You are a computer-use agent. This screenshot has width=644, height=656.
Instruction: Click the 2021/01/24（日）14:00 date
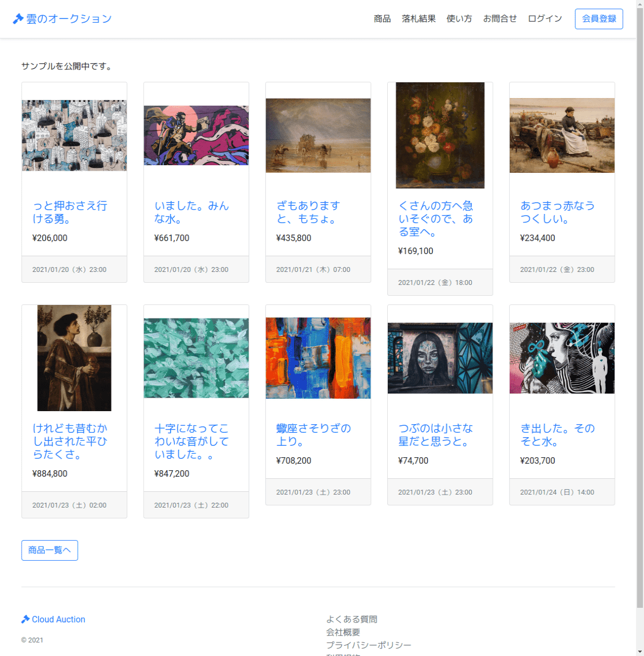pos(557,492)
